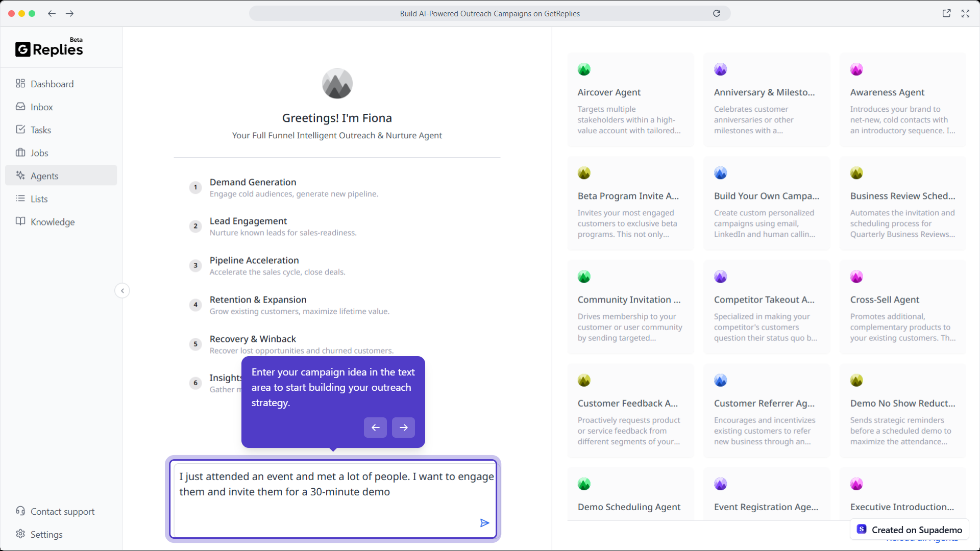Image resolution: width=980 pixels, height=551 pixels.
Task: Click the Contact support headset icon
Action: pyautogui.click(x=20, y=511)
